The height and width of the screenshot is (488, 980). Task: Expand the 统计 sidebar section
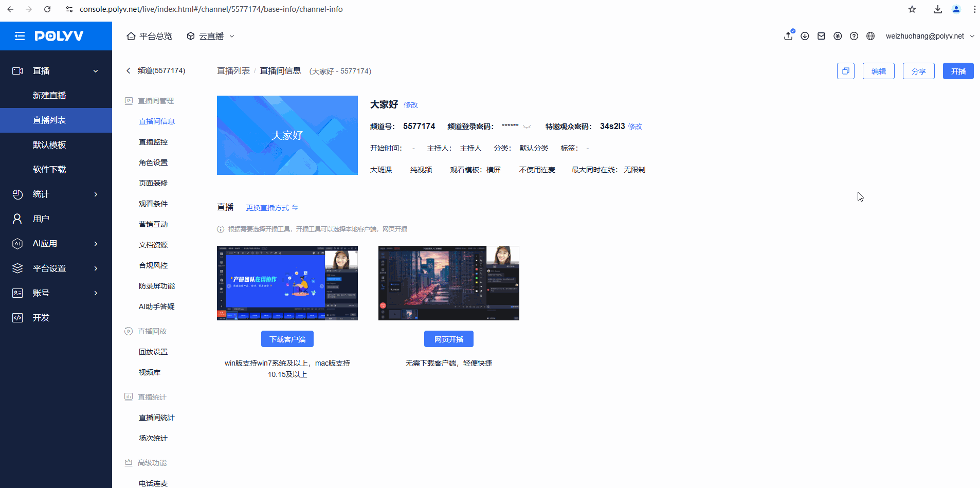(x=56, y=194)
